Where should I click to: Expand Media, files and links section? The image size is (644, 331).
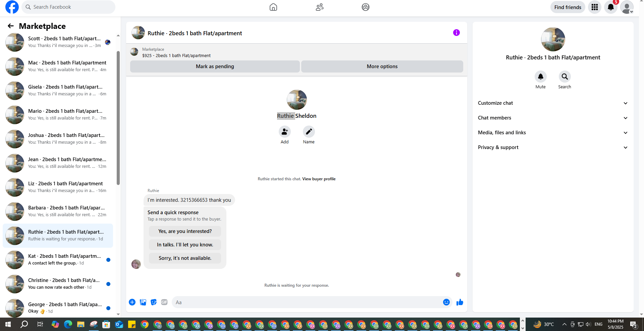click(553, 133)
